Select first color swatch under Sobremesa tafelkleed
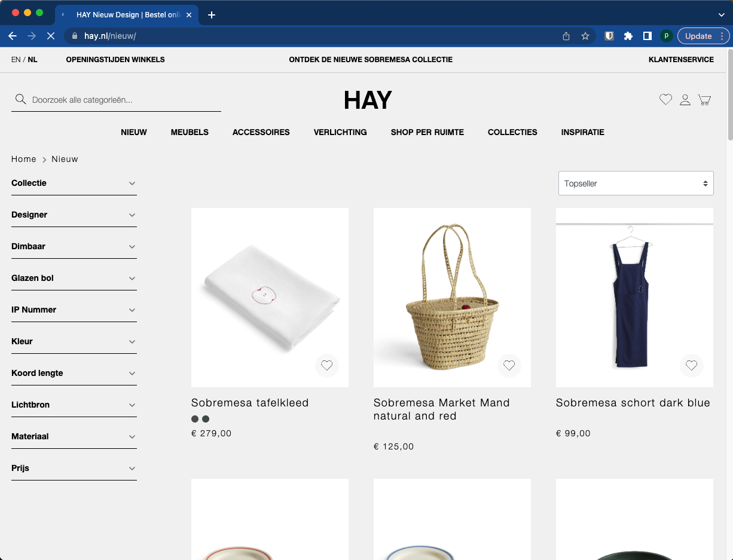733x560 pixels. [195, 419]
